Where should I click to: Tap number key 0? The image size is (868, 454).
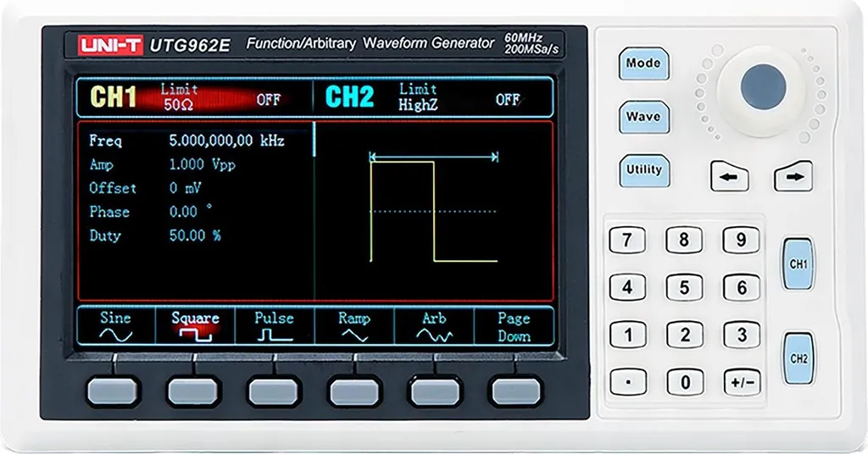[x=684, y=382]
